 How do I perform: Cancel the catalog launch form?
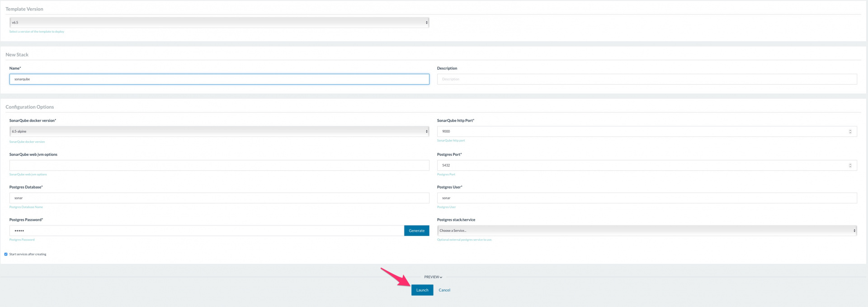[444, 290]
